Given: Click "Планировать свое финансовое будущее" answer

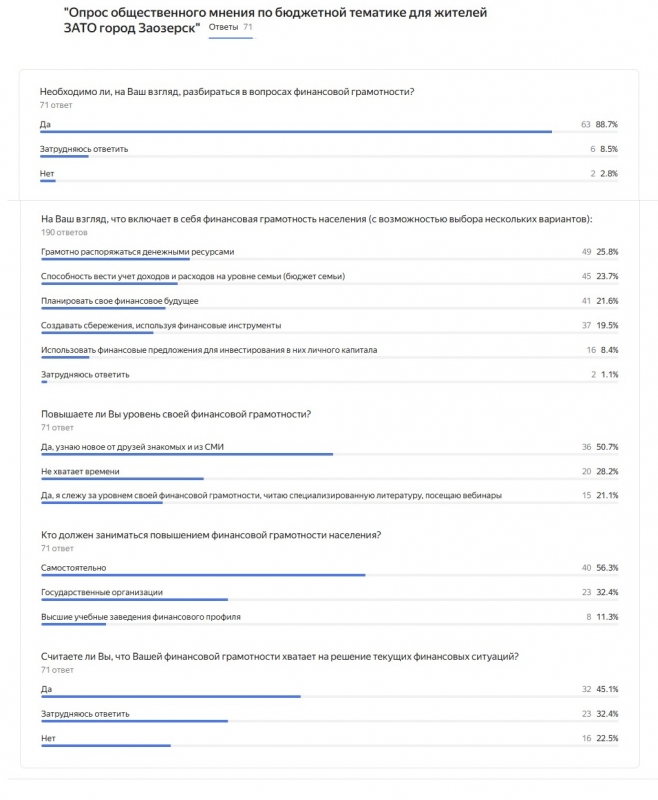Looking at the screenshot, I should (119, 300).
